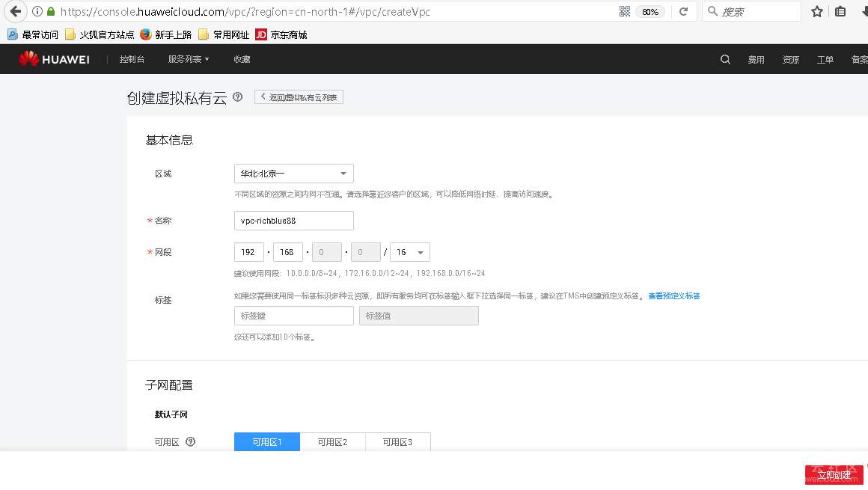The width and height of the screenshot is (868, 490).
Task: Open the 查看预定义标签 link
Action: [674, 295]
